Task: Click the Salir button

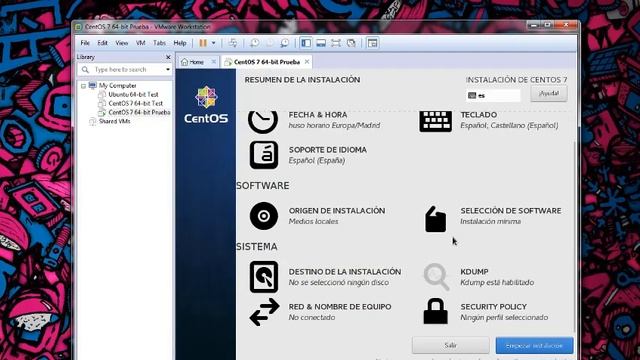Action: [450, 345]
